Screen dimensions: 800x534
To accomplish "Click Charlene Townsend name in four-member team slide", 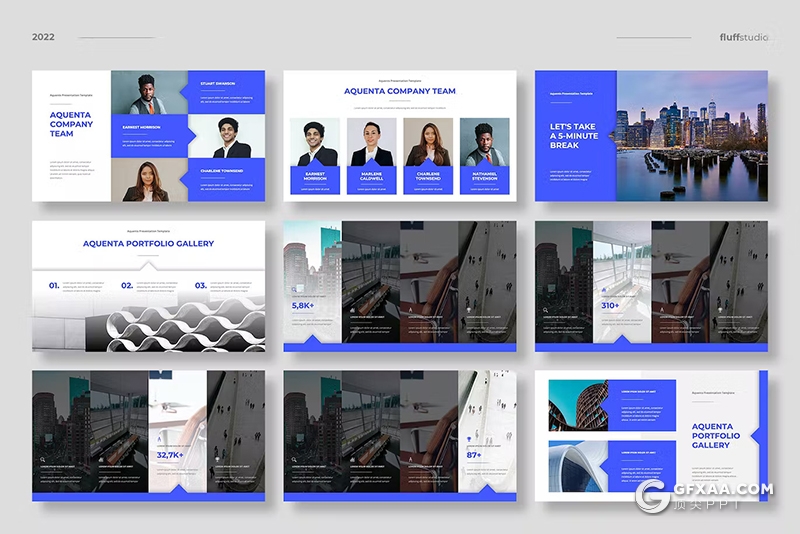I will click(x=427, y=181).
